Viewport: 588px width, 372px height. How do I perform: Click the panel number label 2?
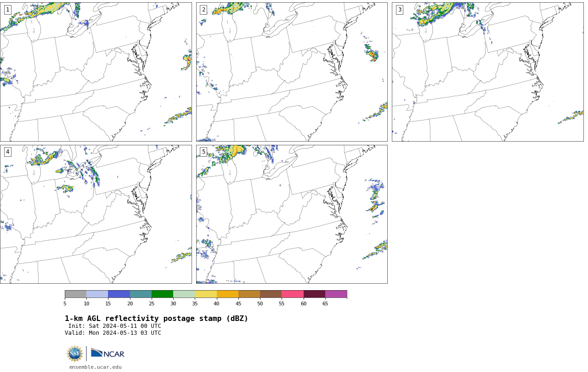coord(204,10)
